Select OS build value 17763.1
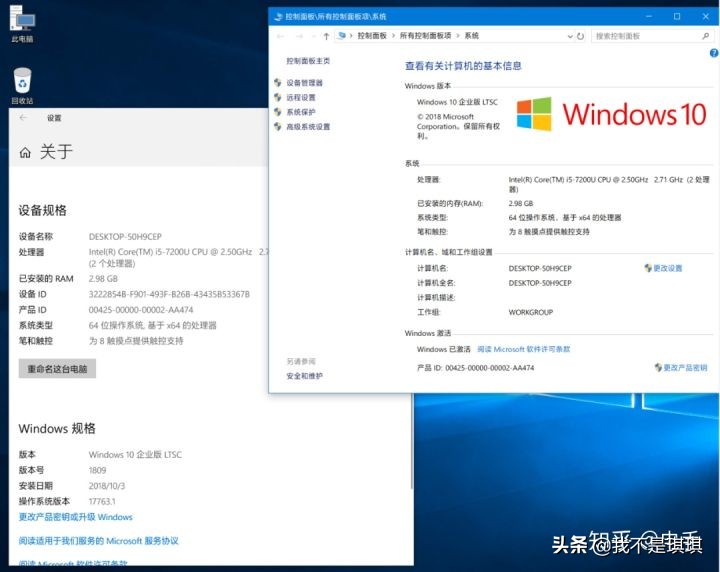This screenshot has width=720, height=572. (102, 501)
